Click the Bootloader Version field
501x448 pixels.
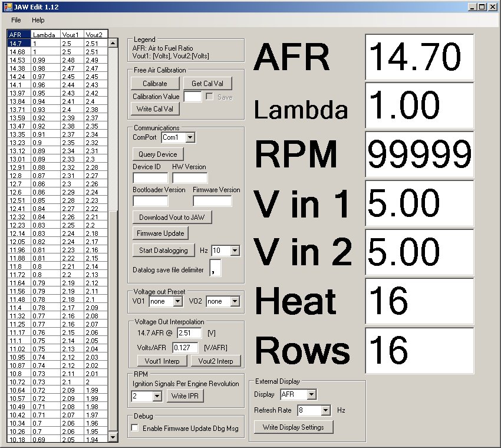click(x=150, y=200)
